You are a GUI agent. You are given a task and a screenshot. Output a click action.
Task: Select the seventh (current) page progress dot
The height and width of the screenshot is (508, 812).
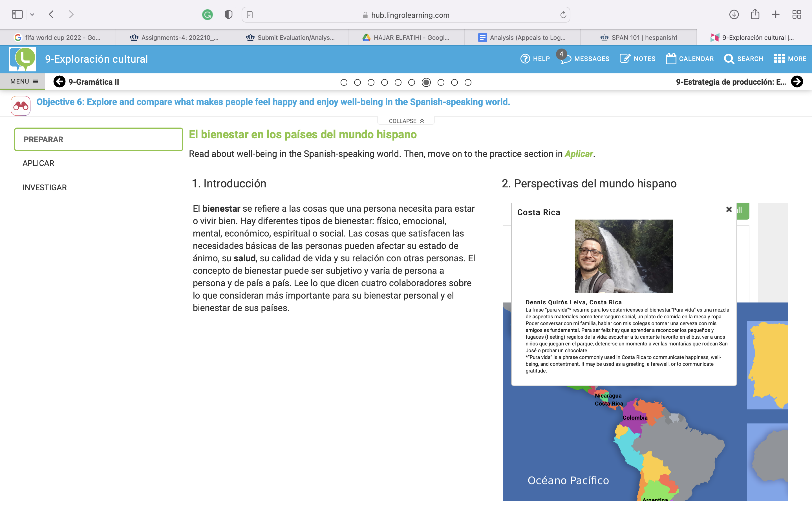coord(426,82)
